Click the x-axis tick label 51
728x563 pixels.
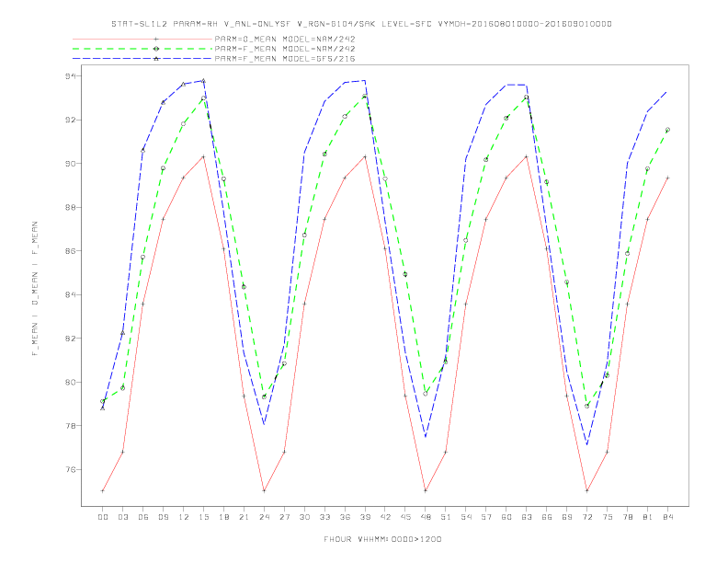[x=446, y=517]
